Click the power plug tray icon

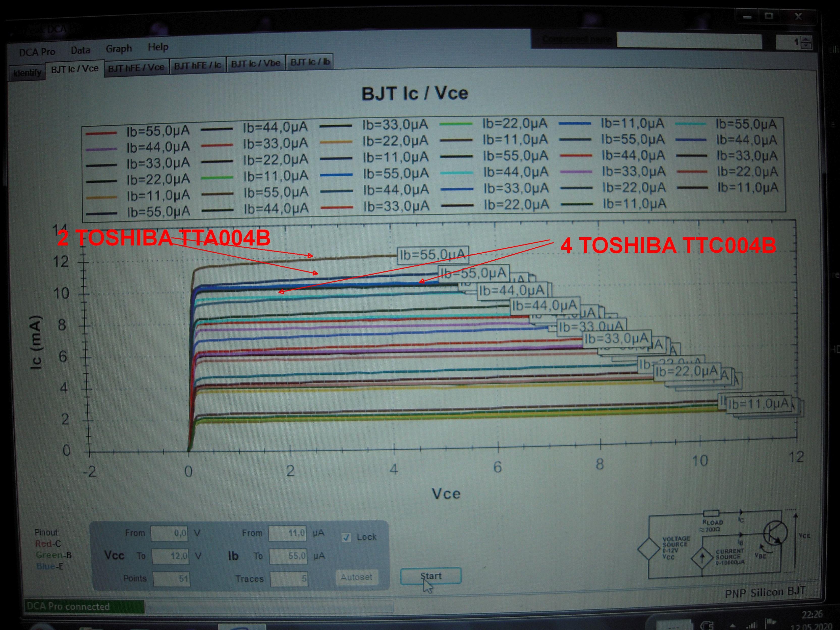coord(707,625)
